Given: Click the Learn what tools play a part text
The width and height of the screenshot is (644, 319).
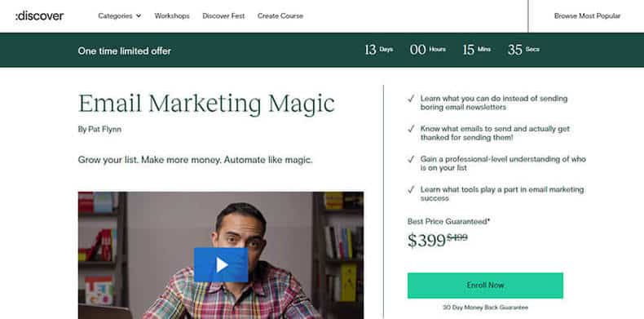Looking at the screenshot, I should click(x=502, y=193).
